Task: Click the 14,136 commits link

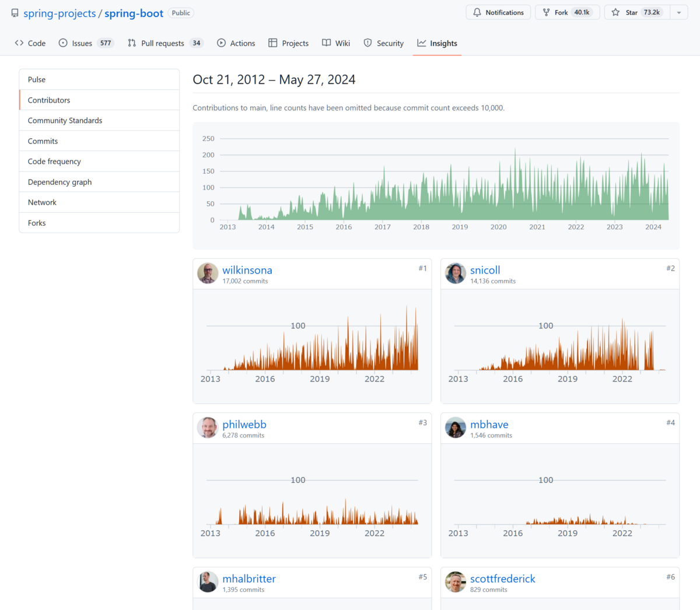Action: tap(493, 281)
